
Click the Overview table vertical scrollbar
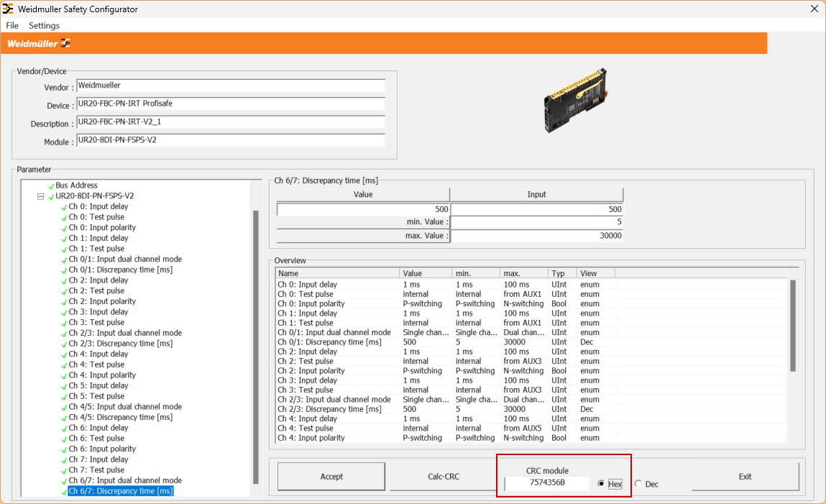pyautogui.click(x=793, y=326)
